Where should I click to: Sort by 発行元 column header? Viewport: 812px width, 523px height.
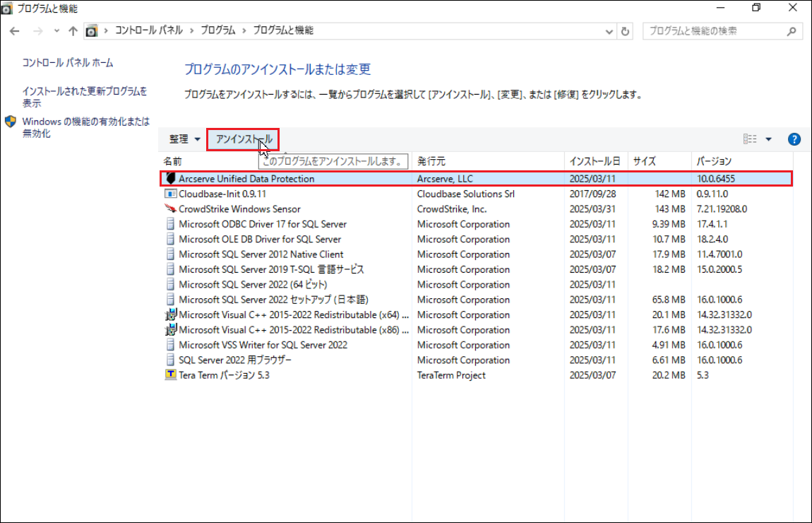pos(431,161)
